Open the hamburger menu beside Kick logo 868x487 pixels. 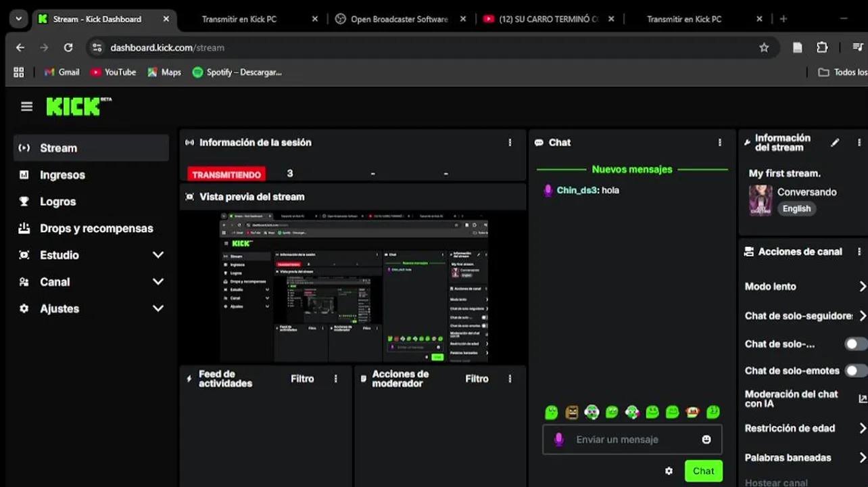[x=26, y=106]
